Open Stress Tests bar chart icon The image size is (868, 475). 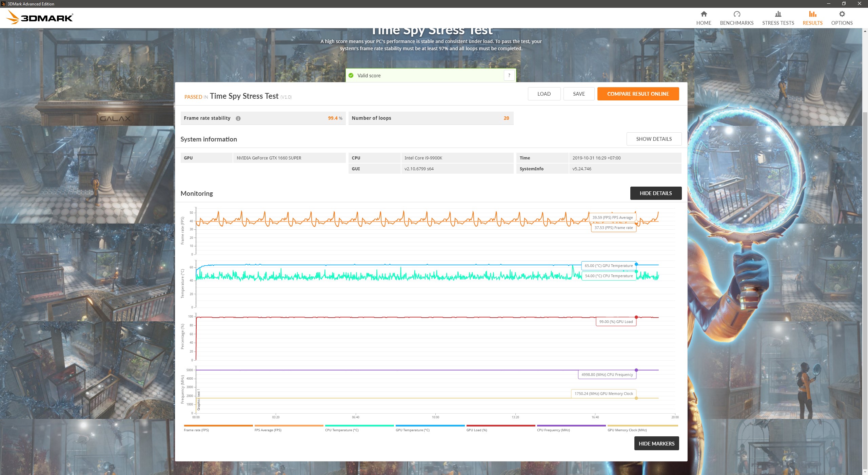778,14
